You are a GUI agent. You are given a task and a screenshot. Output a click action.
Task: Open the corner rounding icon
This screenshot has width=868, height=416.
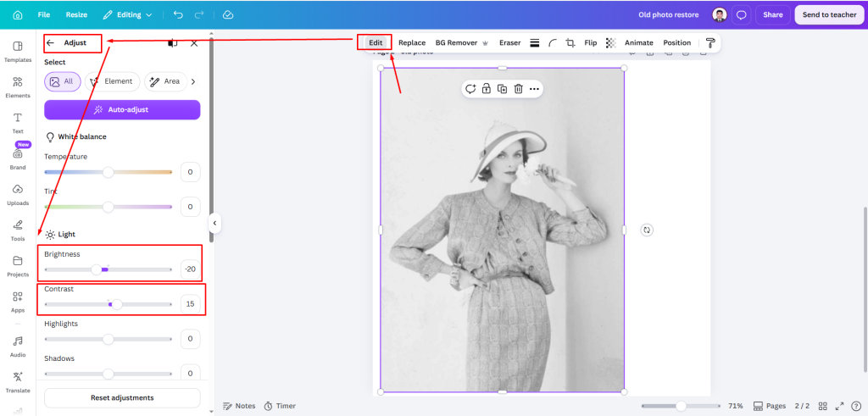click(x=553, y=42)
